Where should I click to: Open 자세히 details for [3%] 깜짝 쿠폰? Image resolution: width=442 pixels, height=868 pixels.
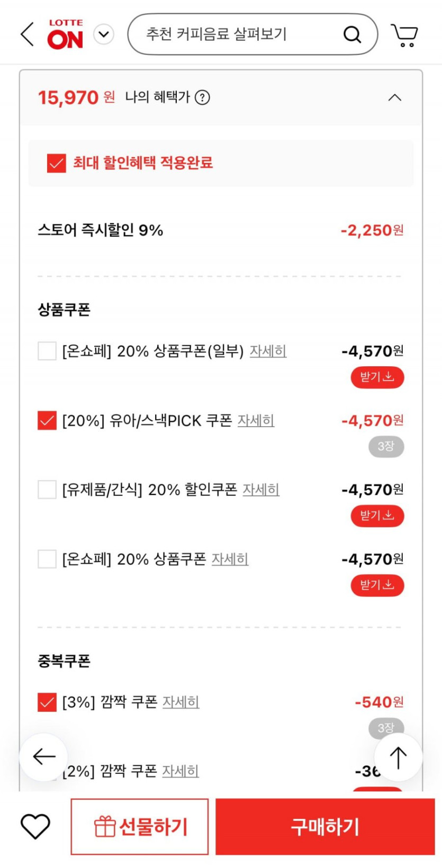[x=181, y=702]
